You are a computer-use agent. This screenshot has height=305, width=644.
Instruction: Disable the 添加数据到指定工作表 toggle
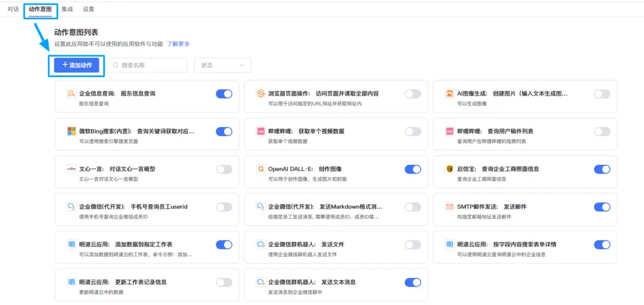point(224,245)
